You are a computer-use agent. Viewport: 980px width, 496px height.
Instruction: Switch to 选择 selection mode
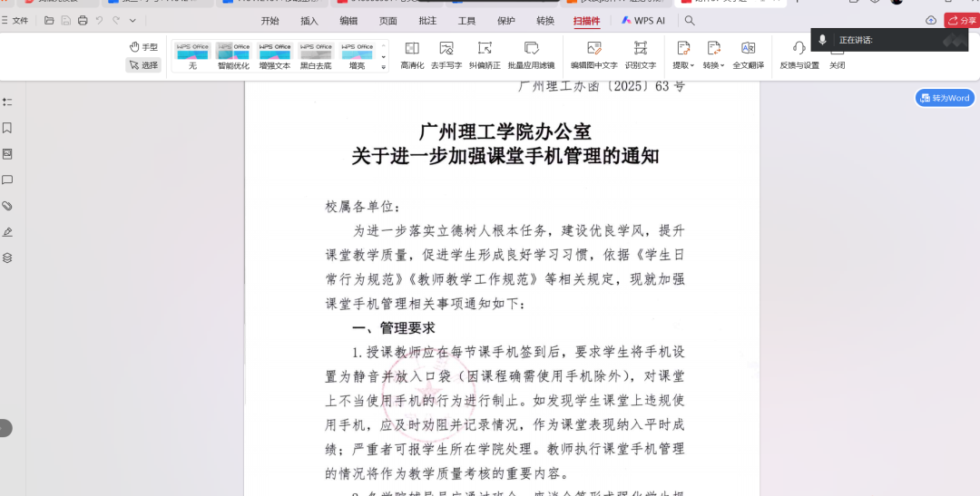[143, 65]
